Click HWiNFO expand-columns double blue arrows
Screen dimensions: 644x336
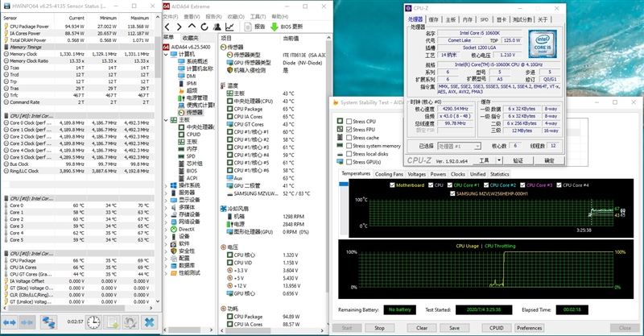10,322
